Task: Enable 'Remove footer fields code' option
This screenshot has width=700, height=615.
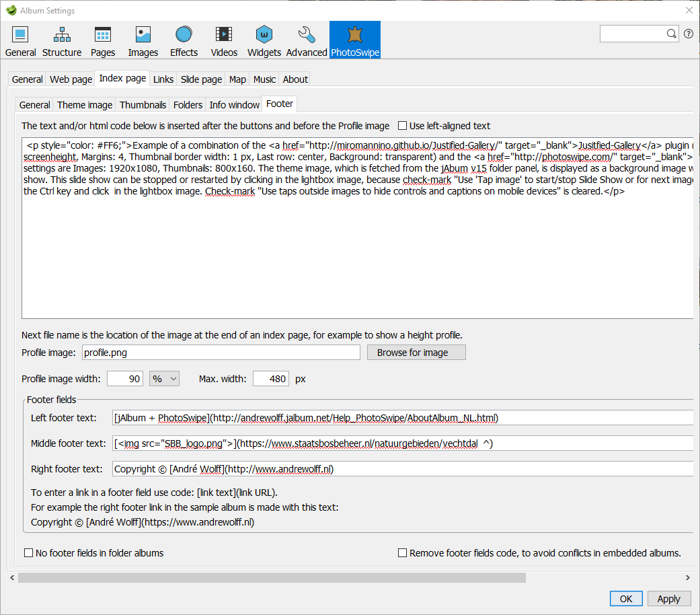Action: tap(402, 552)
